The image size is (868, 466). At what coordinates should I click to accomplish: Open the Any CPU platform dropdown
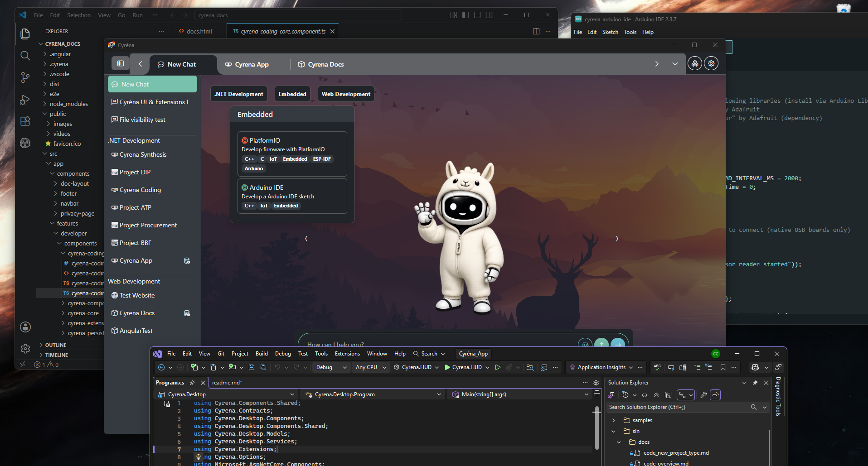pos(371,367)
